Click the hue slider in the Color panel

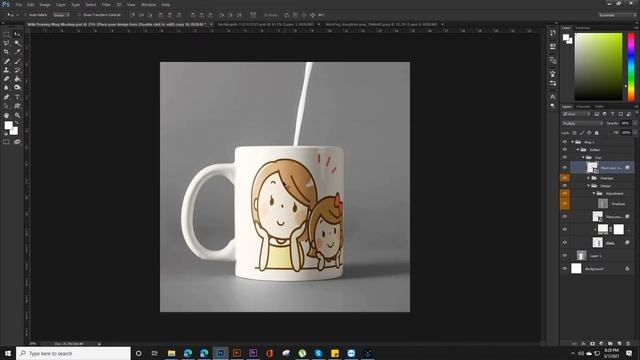coord(631,67)
